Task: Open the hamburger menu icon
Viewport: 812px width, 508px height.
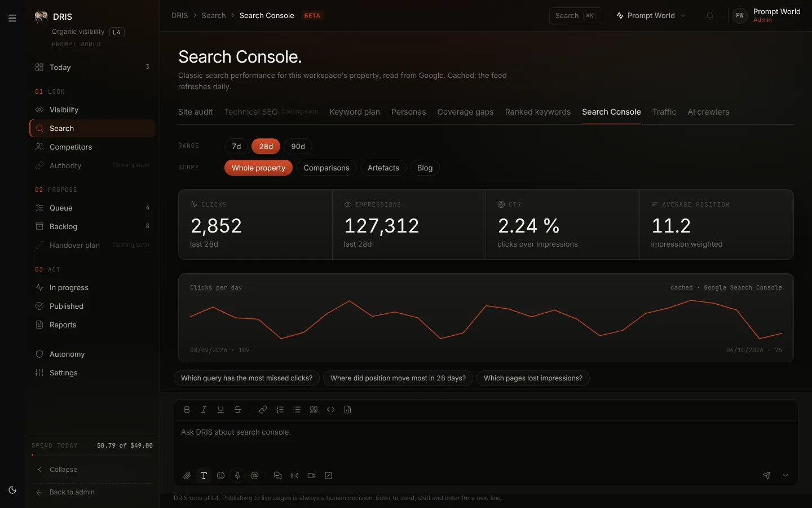Action: coord(12,18)
